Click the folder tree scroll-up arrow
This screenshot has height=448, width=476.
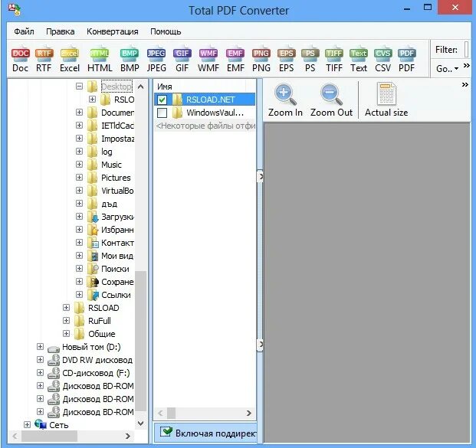pyautogui.click(x=140, y=87)
